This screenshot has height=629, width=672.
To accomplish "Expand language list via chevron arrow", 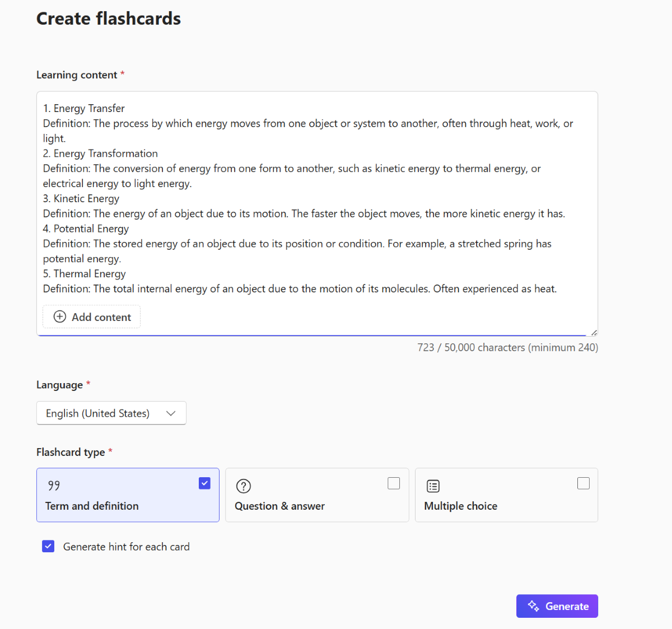I will (171, 413).
